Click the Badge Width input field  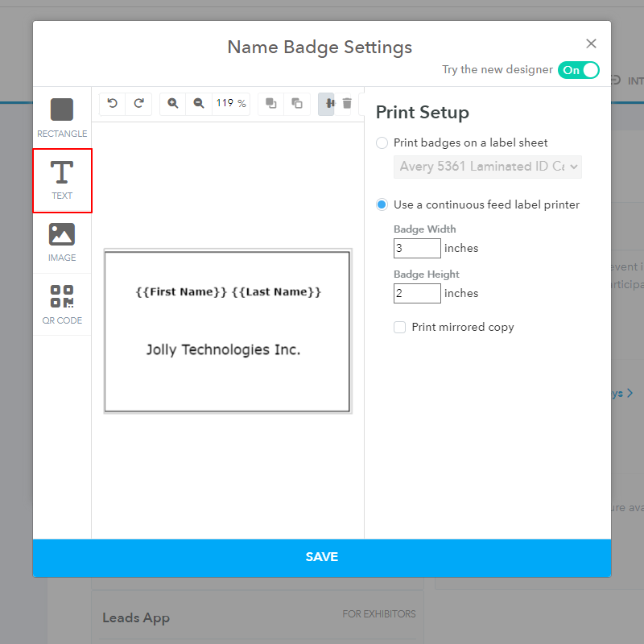coord(417,248)
